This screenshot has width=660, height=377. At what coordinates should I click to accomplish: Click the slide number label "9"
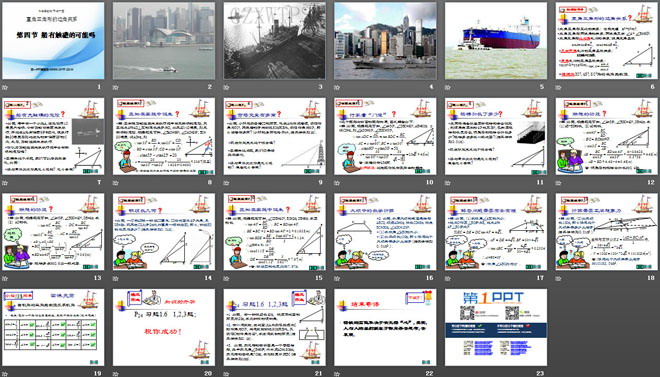tap(321, 183)
